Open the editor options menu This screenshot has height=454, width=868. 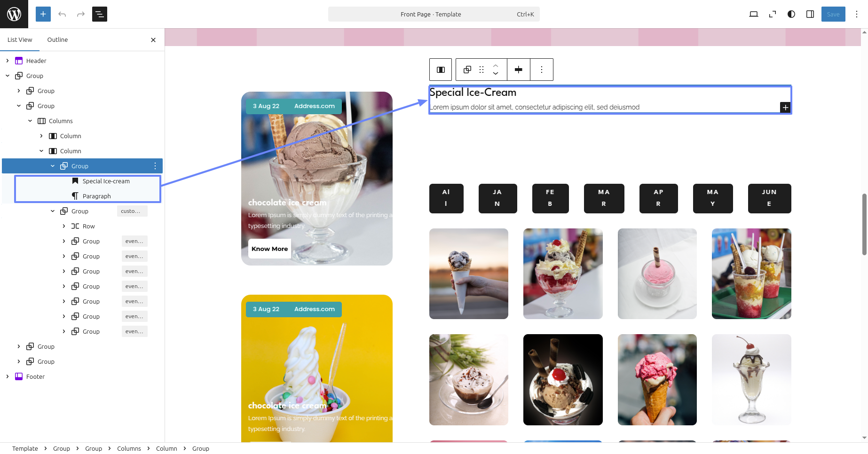857,14
